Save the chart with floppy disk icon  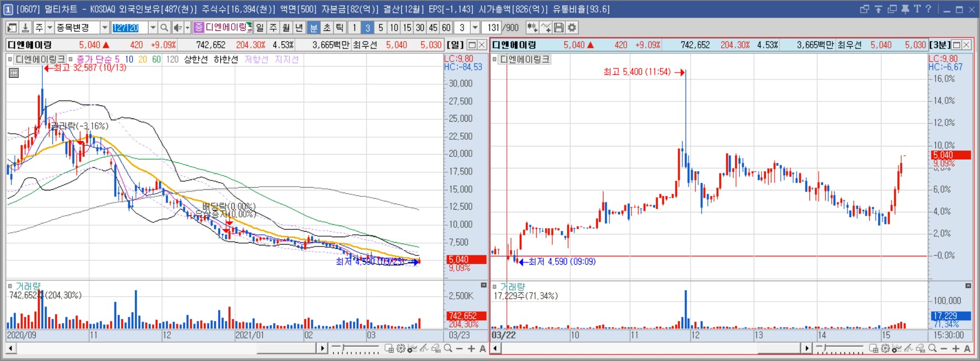point(559,28)
